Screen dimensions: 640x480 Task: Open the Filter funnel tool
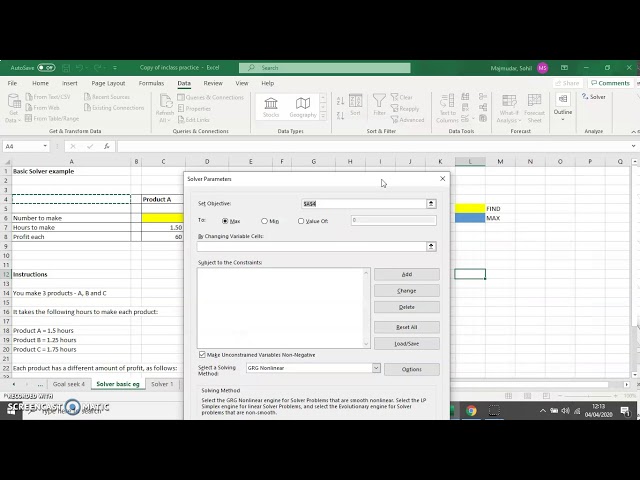[x=379, y=104]
